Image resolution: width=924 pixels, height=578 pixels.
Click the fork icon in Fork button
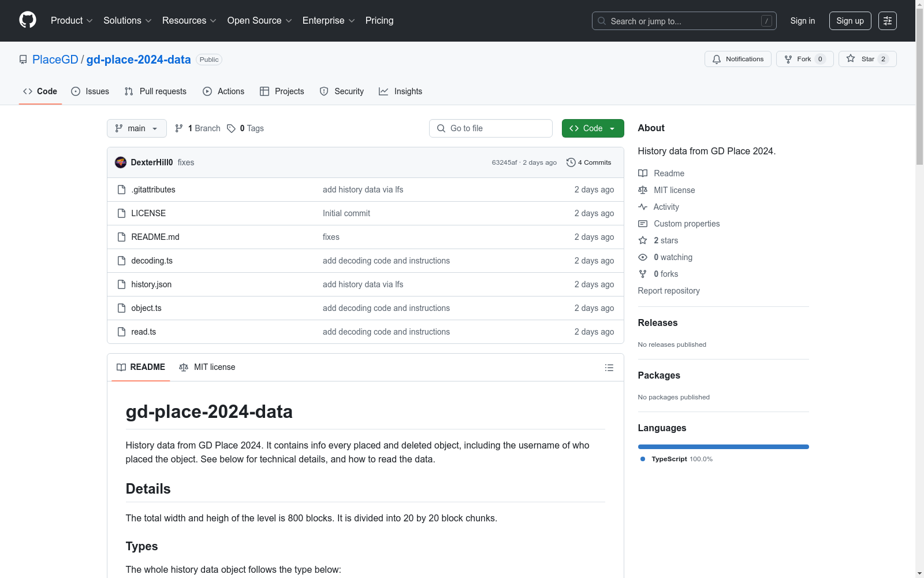click(x=788, y=59)
